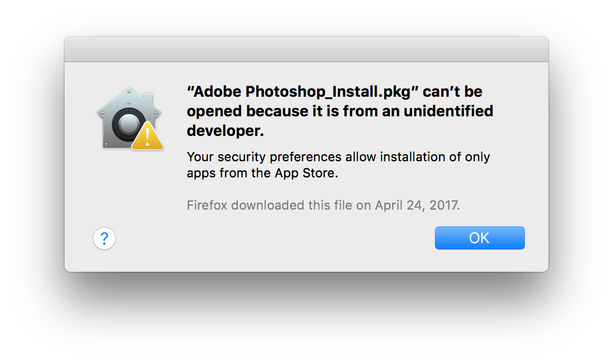Click the Firefox download date notice
The width and height of the screenshot is (613, 364).
pyautogui.click(x=323, y=204)
